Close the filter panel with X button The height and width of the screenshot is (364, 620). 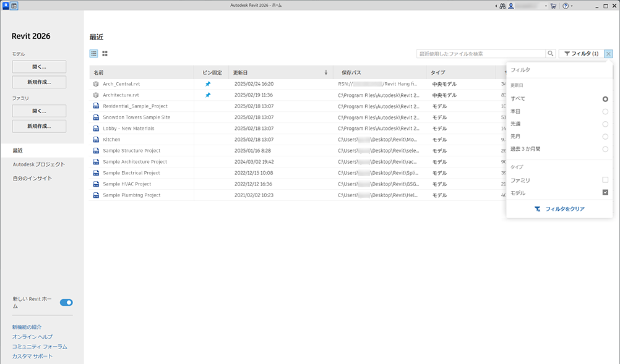coord(608,54)
